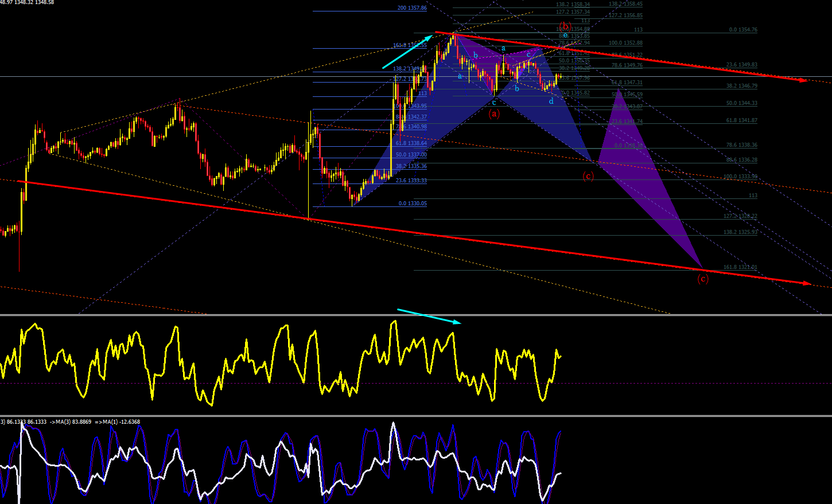Select the "88.6 1336.28" level label
This screenshot has width=832, height=504.
coord(742,160)
